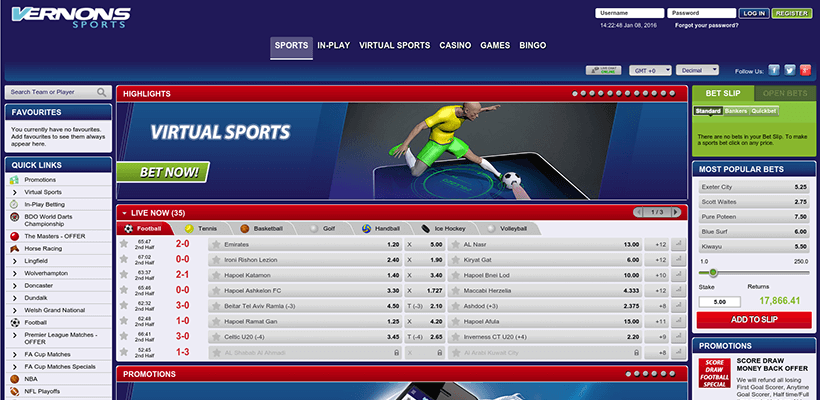This screenshot has width=820, height=400.
Task: Favourite the Hapoel Ashkelon FC match star
Action: point(124,290)
